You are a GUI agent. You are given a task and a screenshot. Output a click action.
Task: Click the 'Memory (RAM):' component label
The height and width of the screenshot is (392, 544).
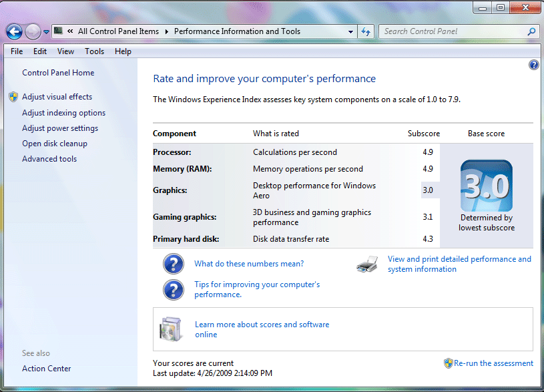[x=182, y=169]
